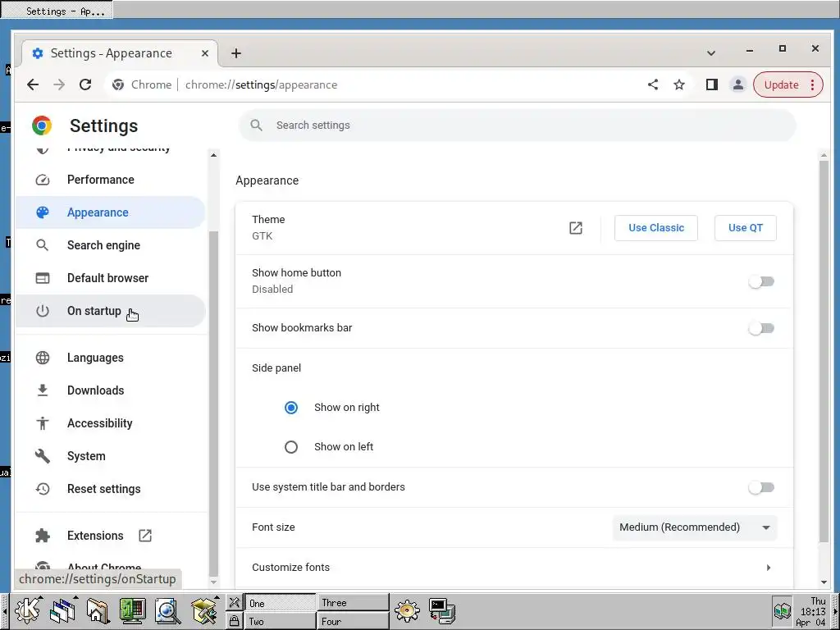Toggle Show home button switch

click(x=761, y=281)
